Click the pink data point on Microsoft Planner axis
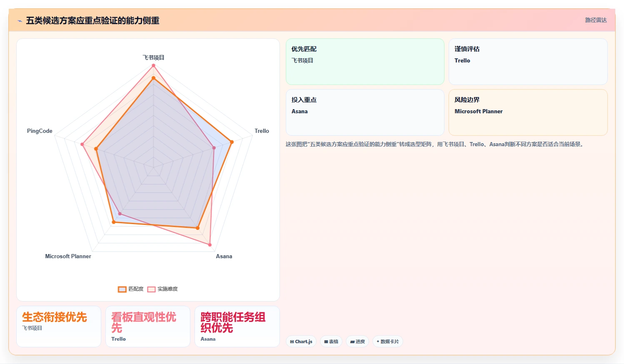The height and width of the screenshot is (364, 624). coord(120,214)
